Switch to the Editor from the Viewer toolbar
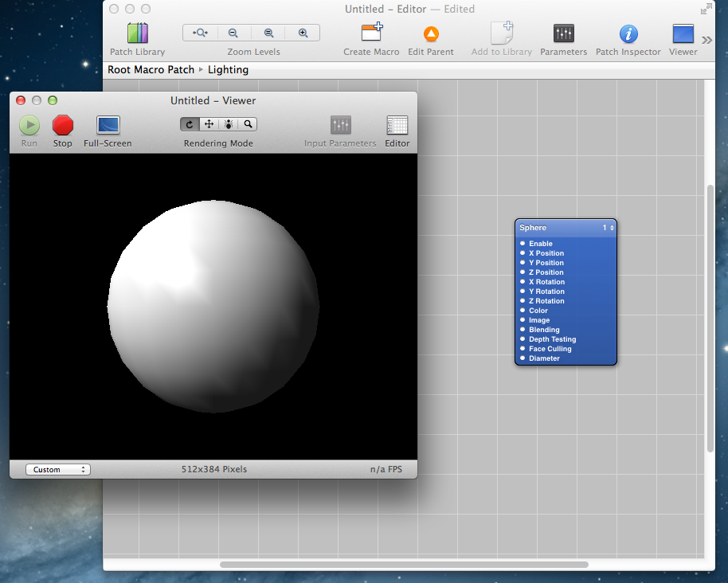This screenshot has width=728, height=583. [x=397, y=125]
